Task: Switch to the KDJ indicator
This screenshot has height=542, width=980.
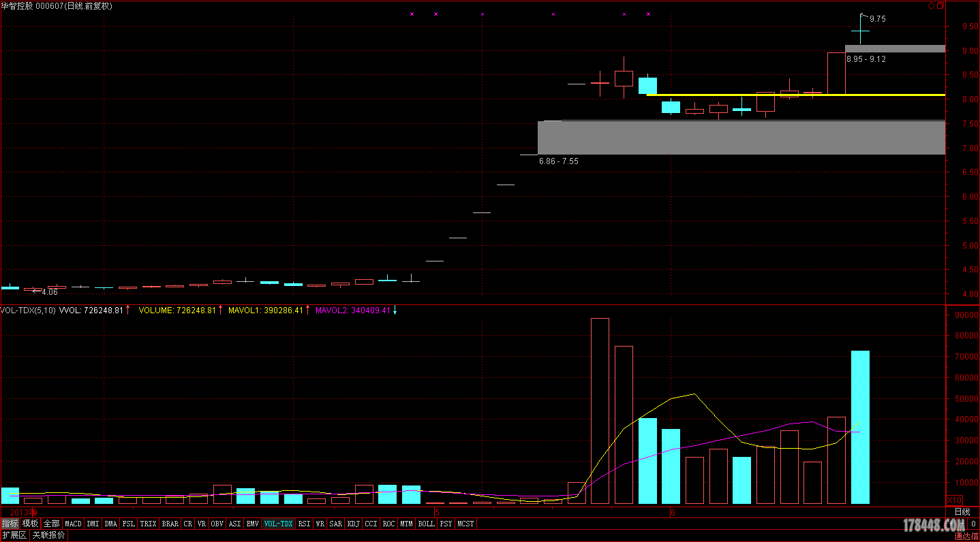Action: click(353, 524)
